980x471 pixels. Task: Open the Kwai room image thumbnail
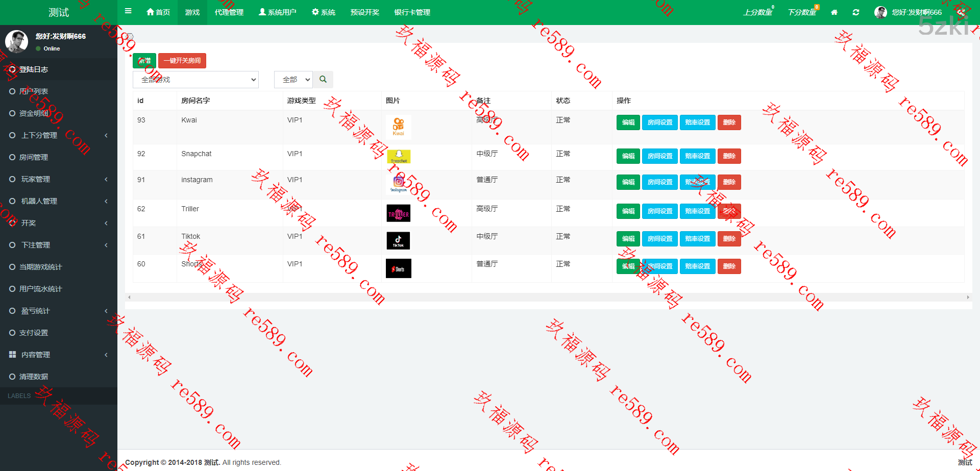point(398,127)
